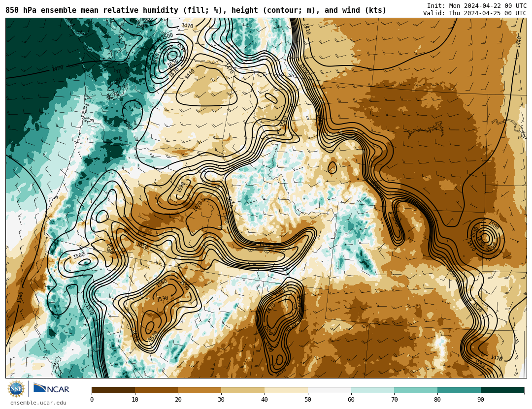Pick the 30–40% tan colorbar segment
Viewport: 532px width, 409px height.
click(x=243, y=390)
